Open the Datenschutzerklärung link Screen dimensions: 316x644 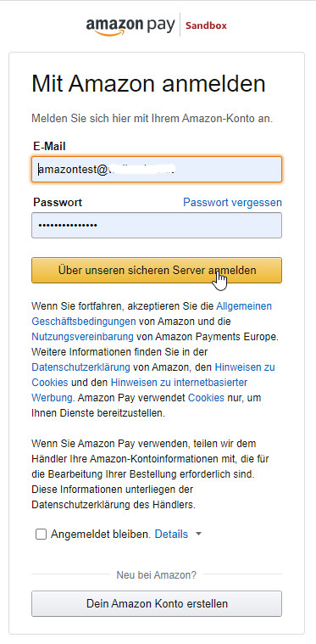80,367
